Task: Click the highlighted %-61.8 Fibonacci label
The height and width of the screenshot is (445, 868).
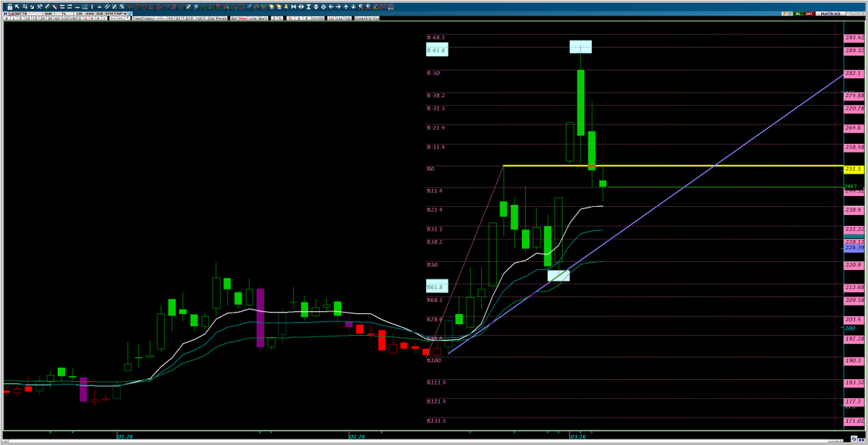Action: 437,49
